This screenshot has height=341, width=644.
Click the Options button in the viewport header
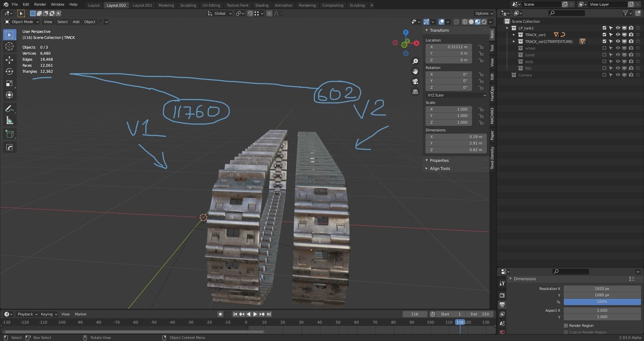(484, 13)
